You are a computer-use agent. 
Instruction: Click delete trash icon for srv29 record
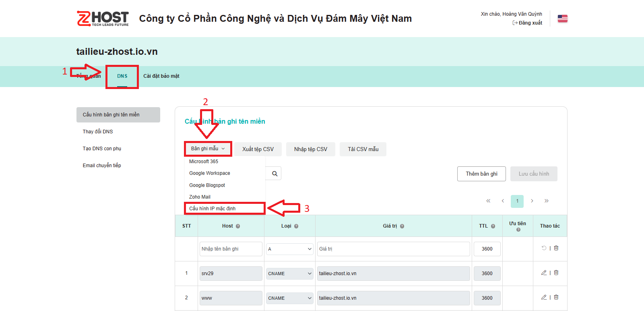556,273
